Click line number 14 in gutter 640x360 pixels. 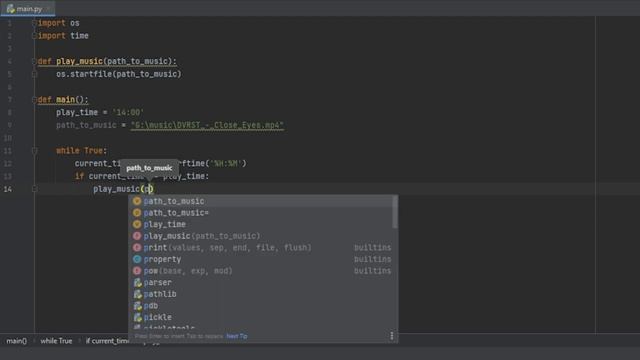[x=8, y=189]
